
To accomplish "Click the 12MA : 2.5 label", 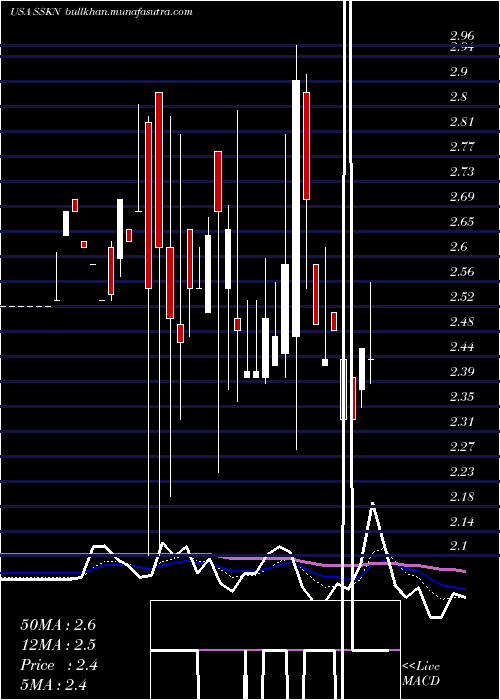I will pyautogui.click(x=58, y=645).
